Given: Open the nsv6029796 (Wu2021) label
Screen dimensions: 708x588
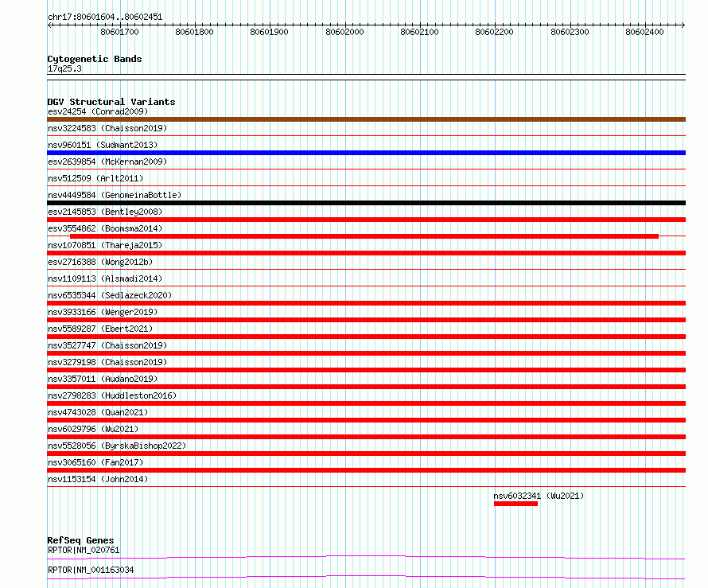Looking at the screenshot, I should coord(93,429).
